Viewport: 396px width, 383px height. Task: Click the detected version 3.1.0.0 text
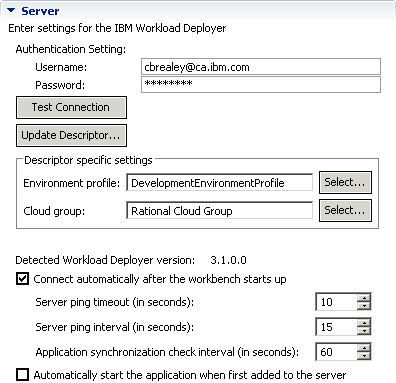tap(228, 260)
